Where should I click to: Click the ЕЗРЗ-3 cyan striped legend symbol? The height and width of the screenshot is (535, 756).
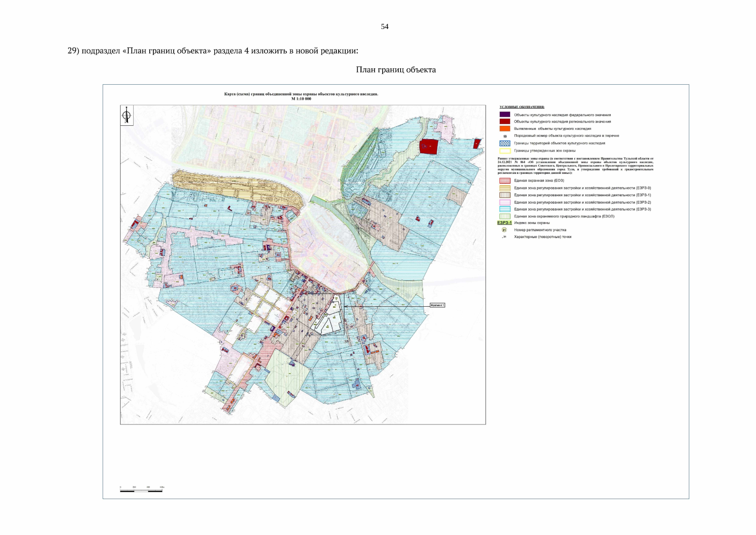[505, 209]
